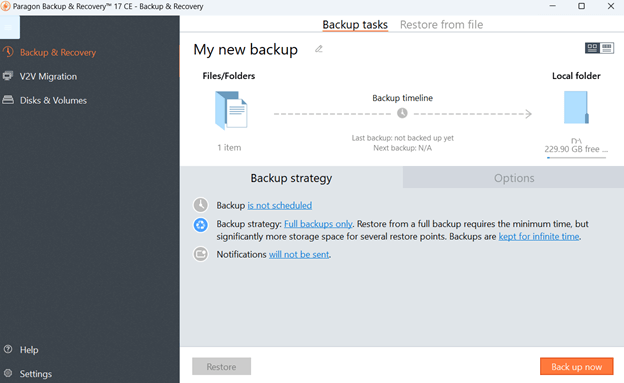Open Backup & Recovery section
The width and height of the screenshot is (624, 383).
point(58,53)
